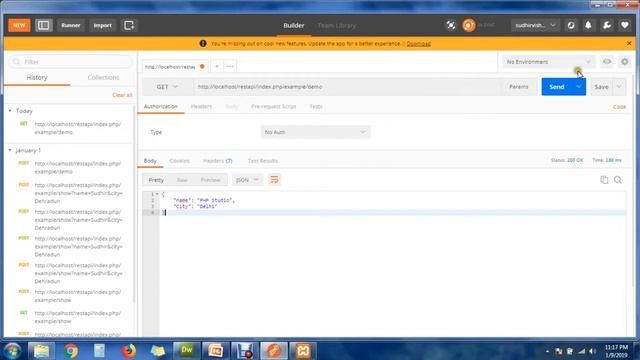Select the Test Results tab

262,161
